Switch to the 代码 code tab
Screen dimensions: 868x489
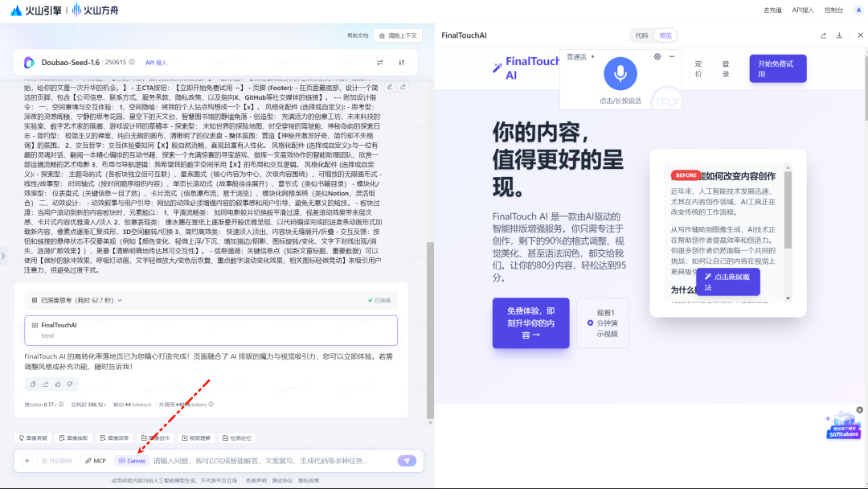[641, 35]
